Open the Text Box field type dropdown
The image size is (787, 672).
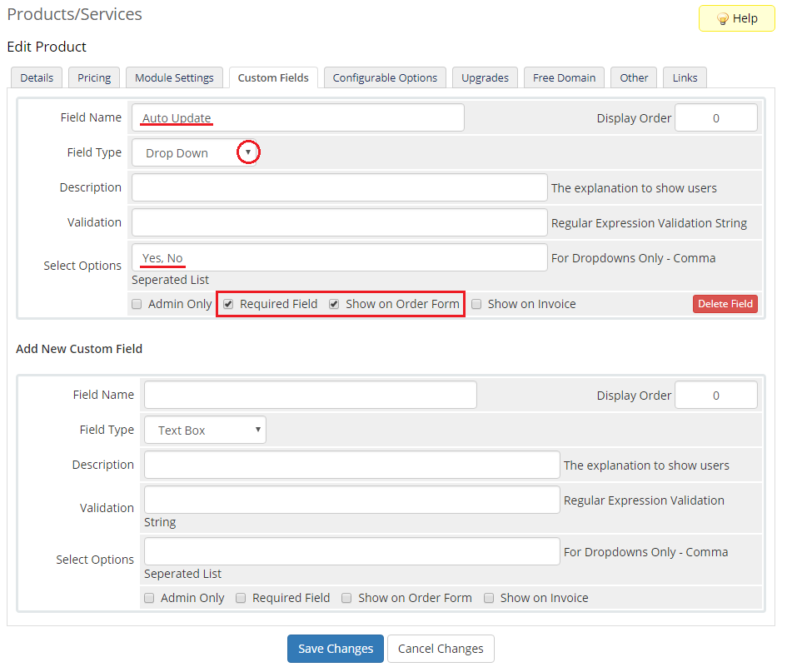tap(205, 431)
